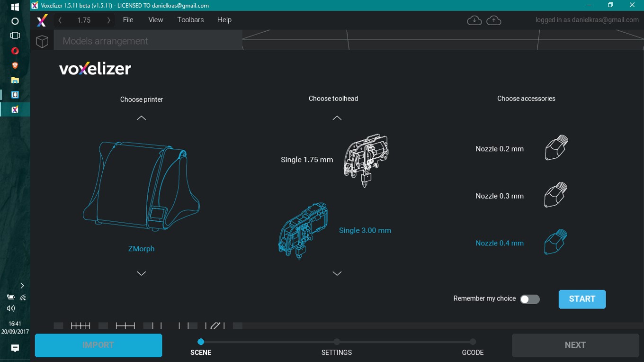This screenshot has width=644, height=362.
Task: Click the SCENE progress dot
Action: click(201, 342)
